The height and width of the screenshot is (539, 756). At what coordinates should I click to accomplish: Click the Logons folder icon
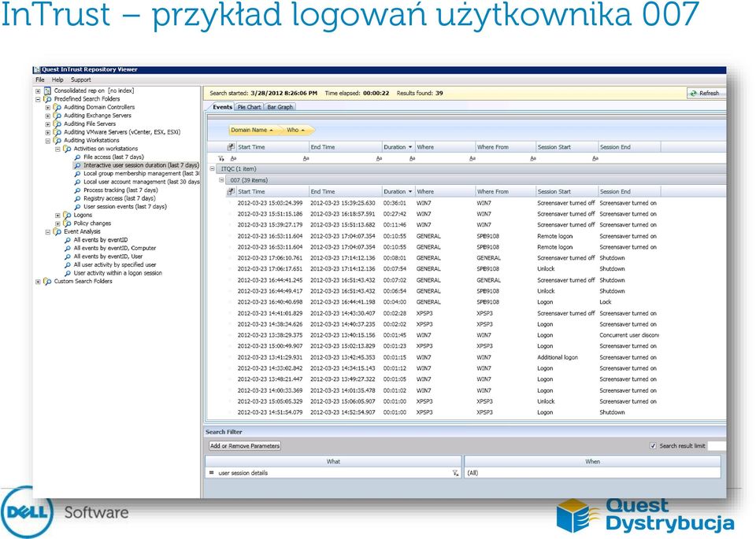[67, 215]
